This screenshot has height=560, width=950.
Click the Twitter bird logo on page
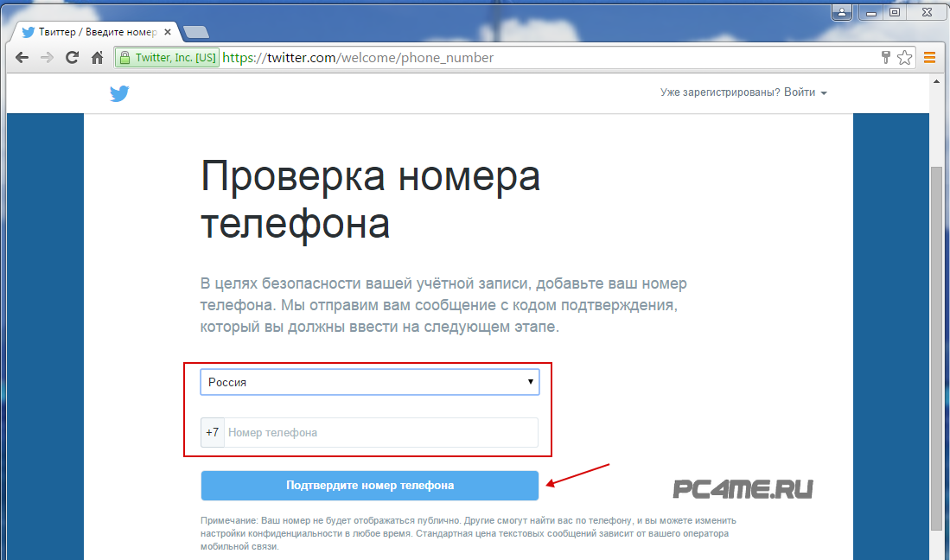[119, 93]
